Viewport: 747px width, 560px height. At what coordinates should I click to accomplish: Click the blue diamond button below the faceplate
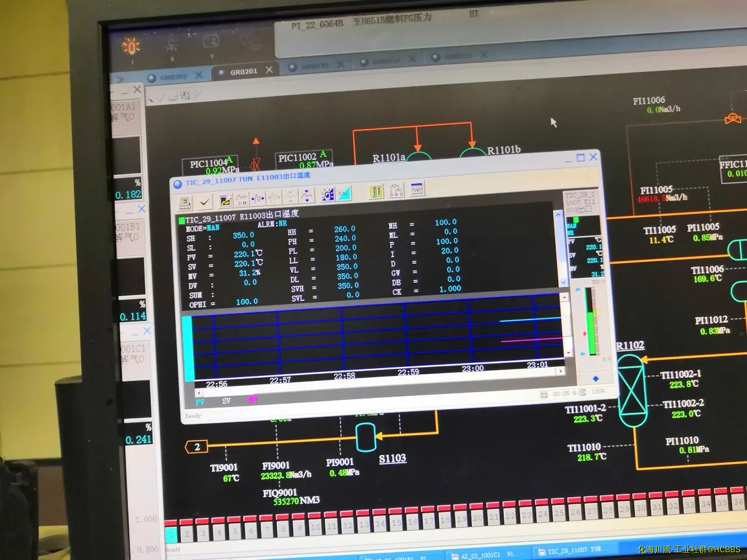point(595,379)
